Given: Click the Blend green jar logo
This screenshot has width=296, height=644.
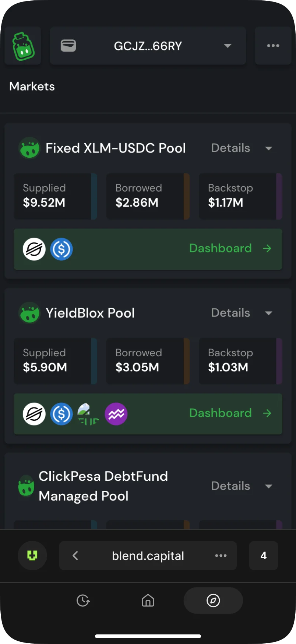Looking at the screenshot, I should click(x=23, y=46).
